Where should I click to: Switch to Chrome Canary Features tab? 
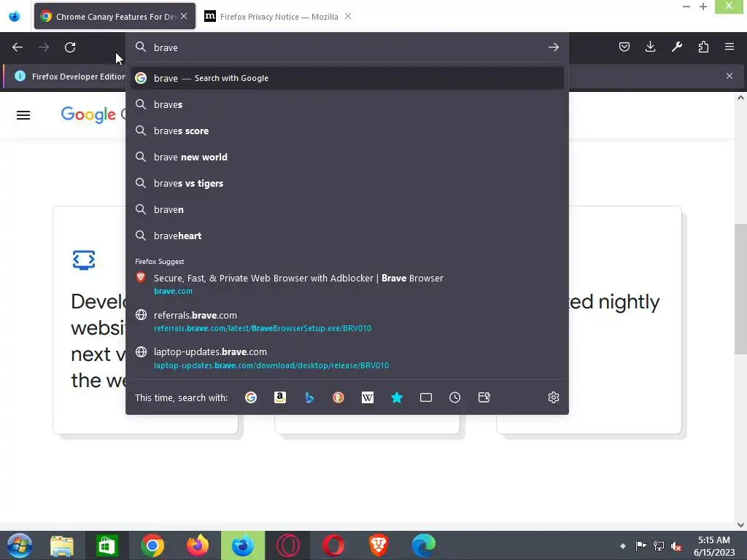[115, 16]
